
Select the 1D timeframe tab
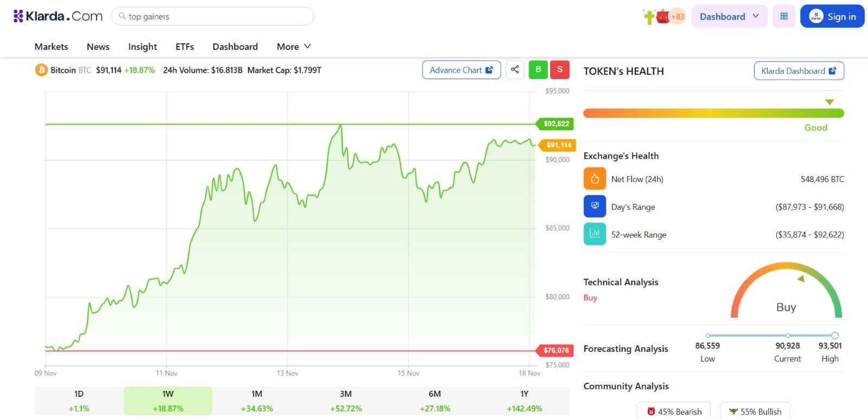tap(79, 401)
